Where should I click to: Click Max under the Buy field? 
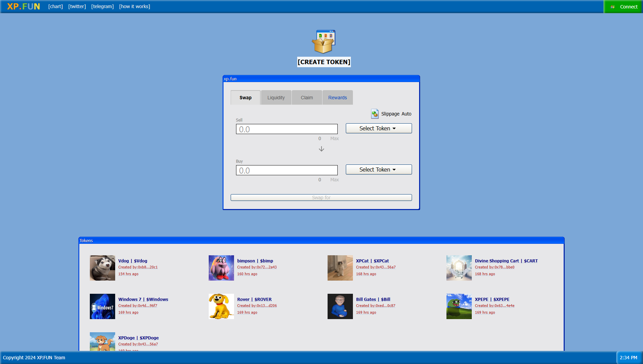pos(334,180)
